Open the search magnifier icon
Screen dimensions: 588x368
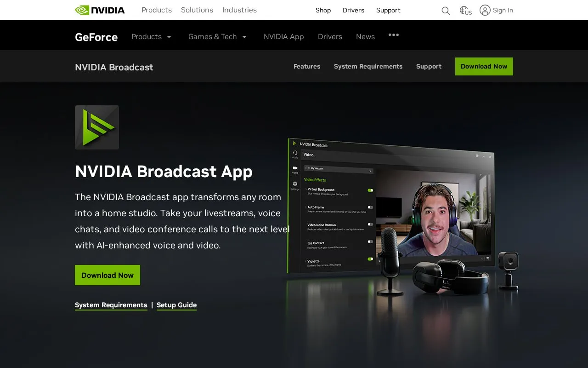click(446, 11)
